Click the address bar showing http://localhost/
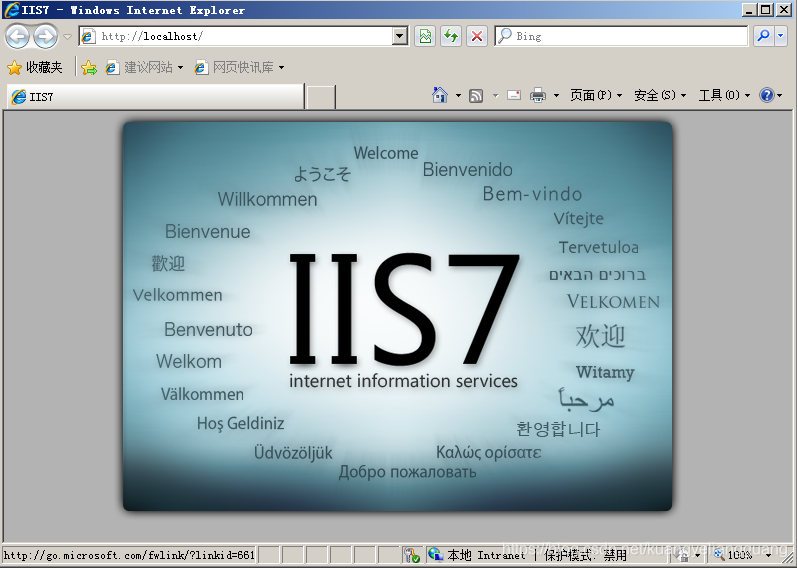797x568 pixels. pyautogui.click(x=237, y=36)
